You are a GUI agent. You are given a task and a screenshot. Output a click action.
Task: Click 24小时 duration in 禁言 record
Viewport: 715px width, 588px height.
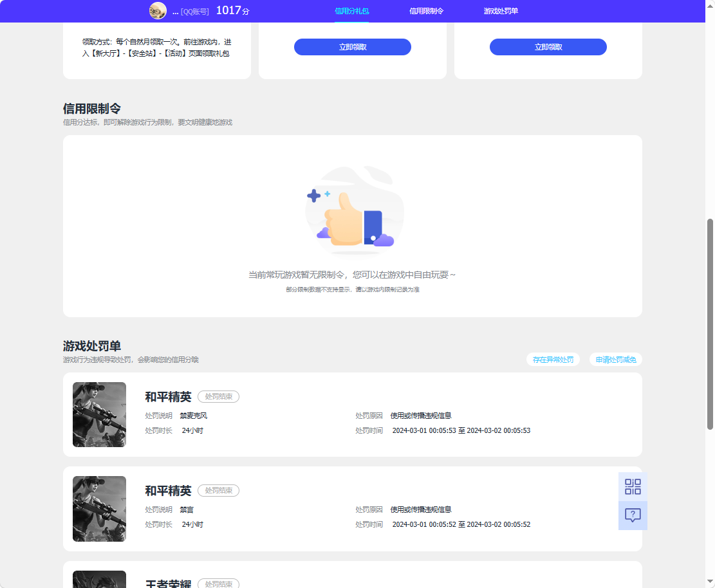[192, 524]
